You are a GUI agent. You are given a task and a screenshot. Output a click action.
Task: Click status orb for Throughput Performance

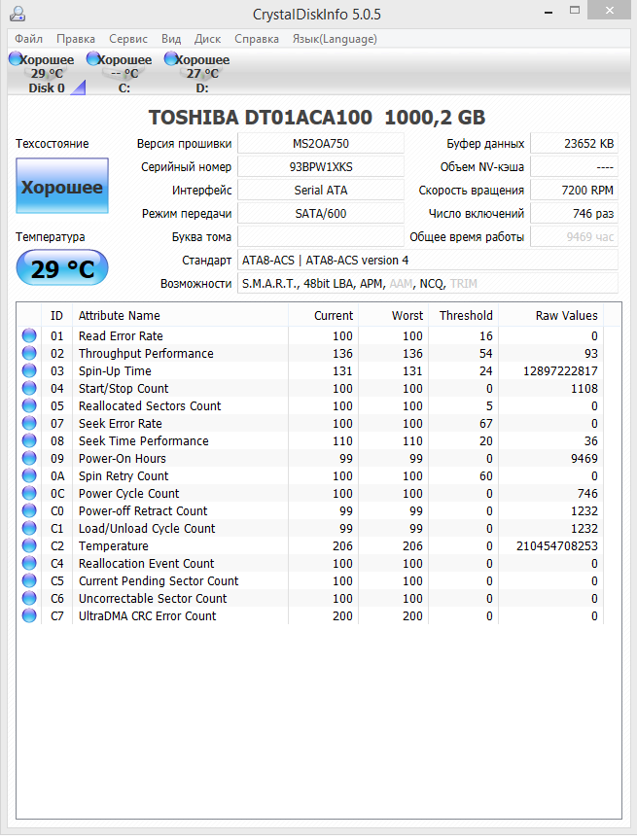[29, 353]
